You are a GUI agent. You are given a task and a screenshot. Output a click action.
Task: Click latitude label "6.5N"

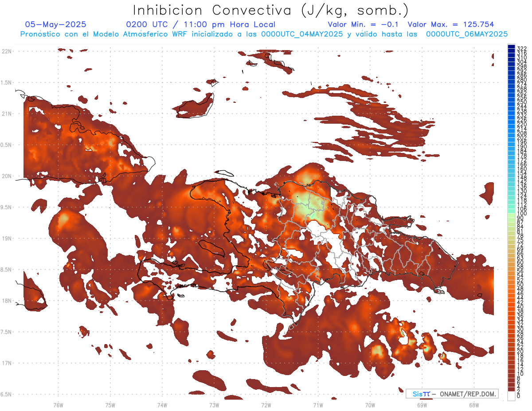(7, 394)
